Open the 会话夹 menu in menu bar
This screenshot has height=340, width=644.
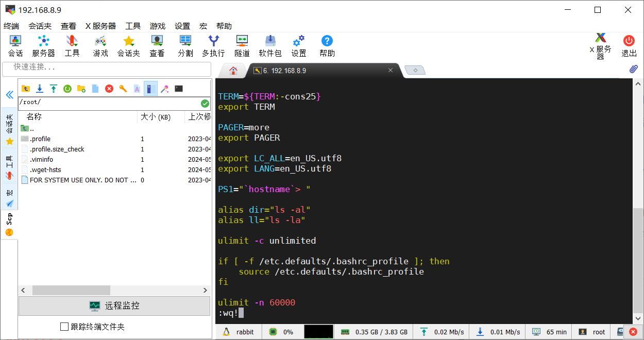[40, 26]
